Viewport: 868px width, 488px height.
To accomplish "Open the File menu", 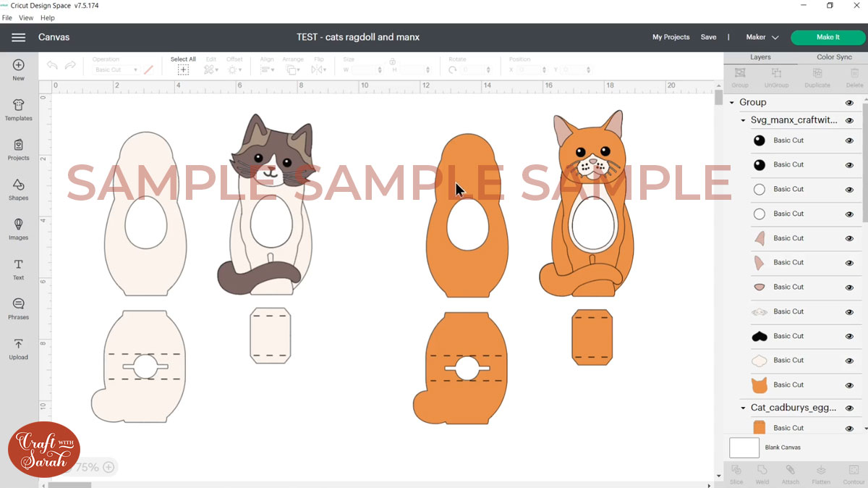I will 7,17.
